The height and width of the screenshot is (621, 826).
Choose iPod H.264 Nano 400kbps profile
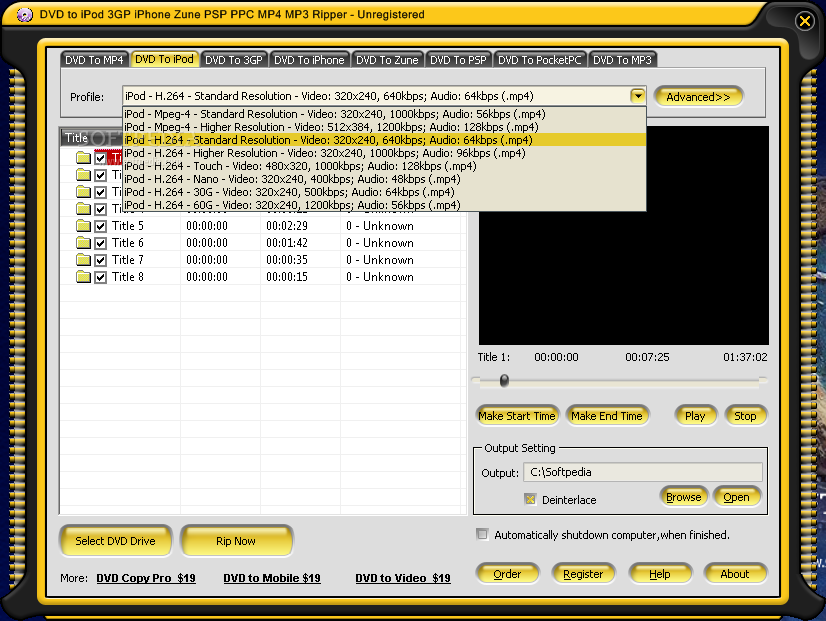point(384,179)
